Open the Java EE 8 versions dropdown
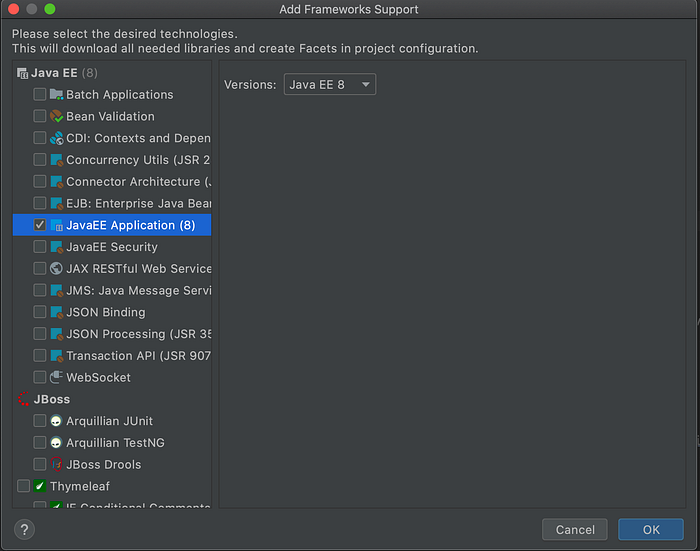The image size is (700, 551). pyautogui.click(x=330, y=84)
